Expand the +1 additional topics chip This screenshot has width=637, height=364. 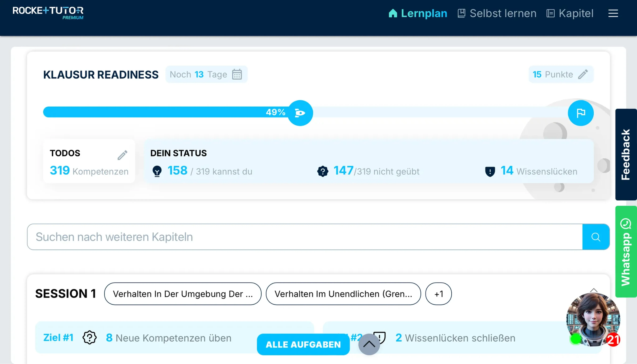[438, 294]
